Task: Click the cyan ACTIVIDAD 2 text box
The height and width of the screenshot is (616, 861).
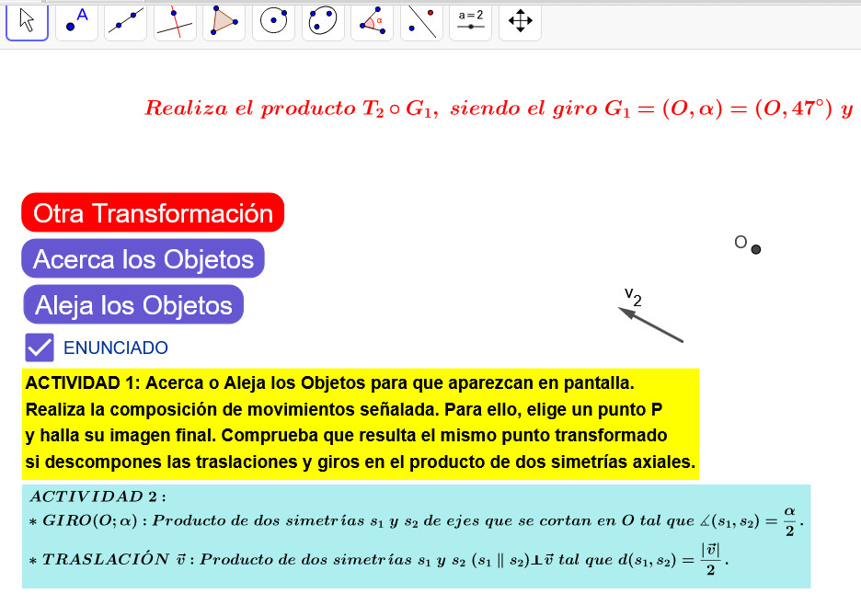Action: 416,536
